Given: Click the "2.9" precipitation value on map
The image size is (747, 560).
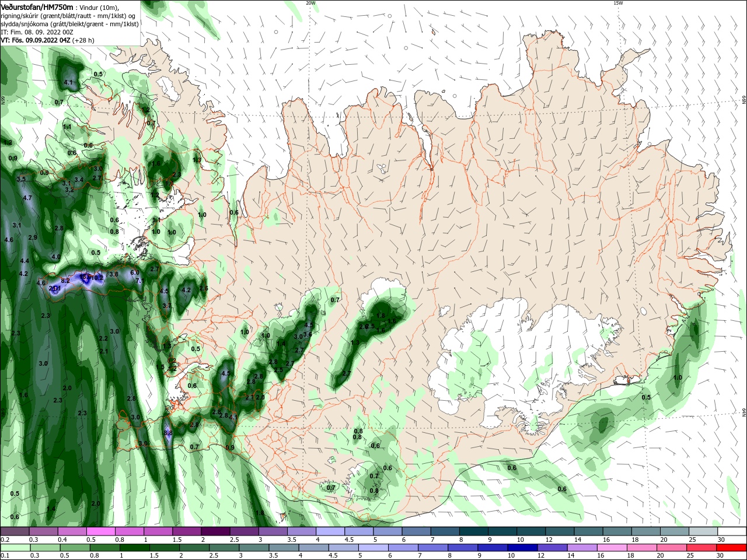Looking at the screenshot, I should pyautogui.click(x=33, y=237).
